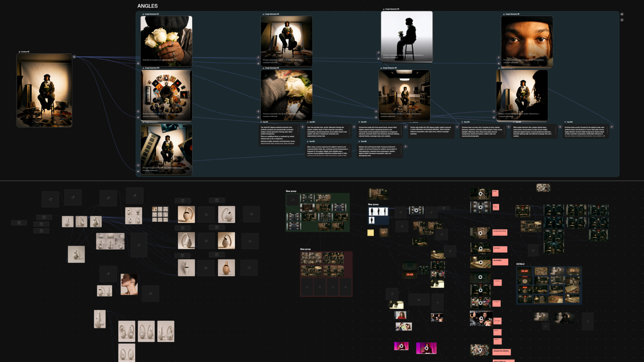Click the image input port of Image Generator #6

(376, 117)
